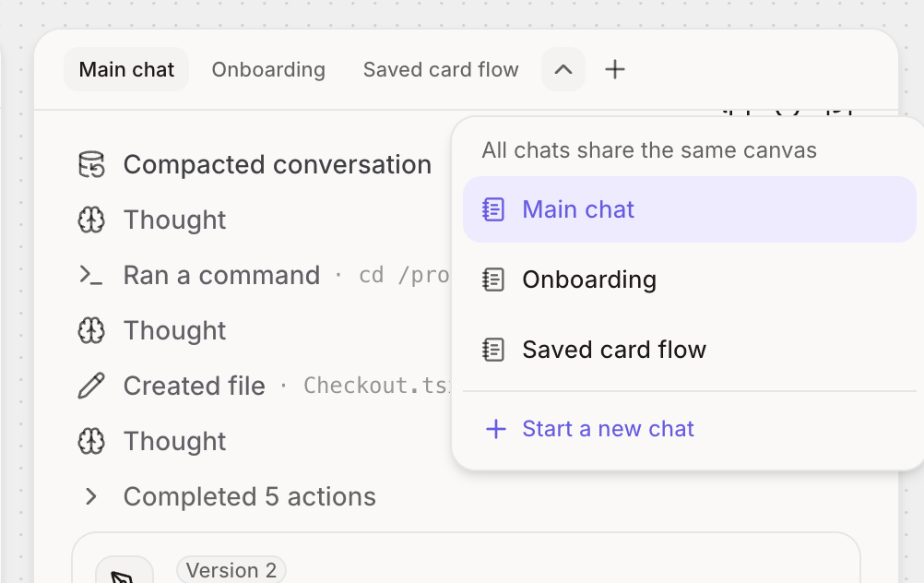Open the Onboarding tab

268,69
